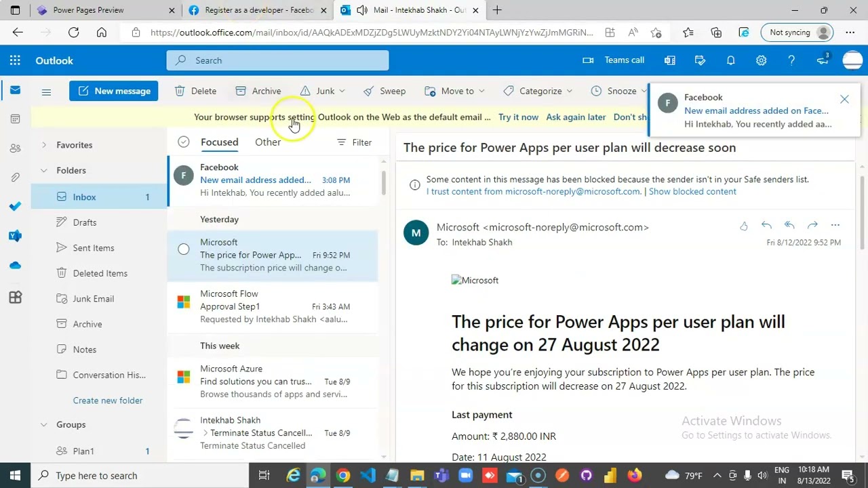The image size is (868, 488).
Task: Refresh the browser page
Action: pyautogui.click(x=73, y=32)
